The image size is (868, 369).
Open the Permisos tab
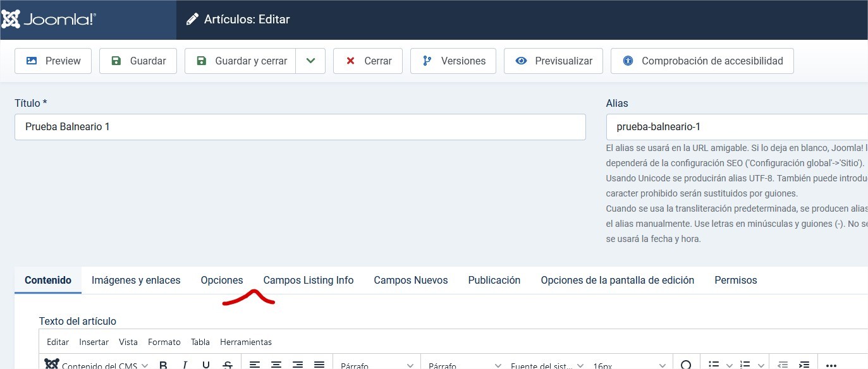click(736, 280)
